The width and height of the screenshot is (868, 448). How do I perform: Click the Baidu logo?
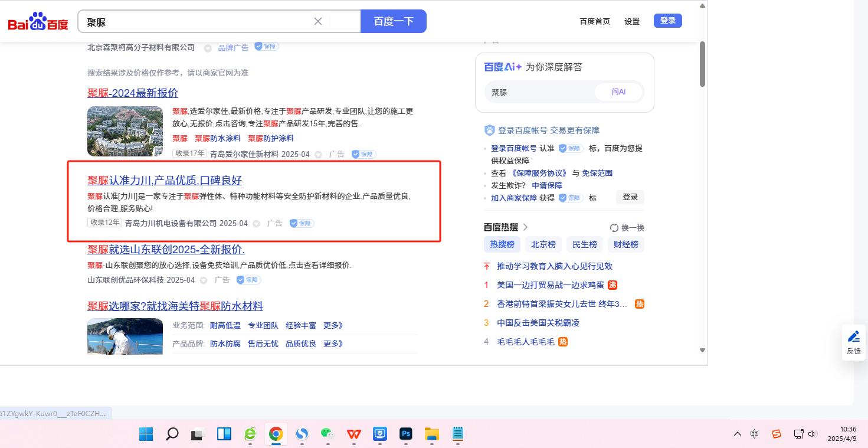tap(38, 22)
